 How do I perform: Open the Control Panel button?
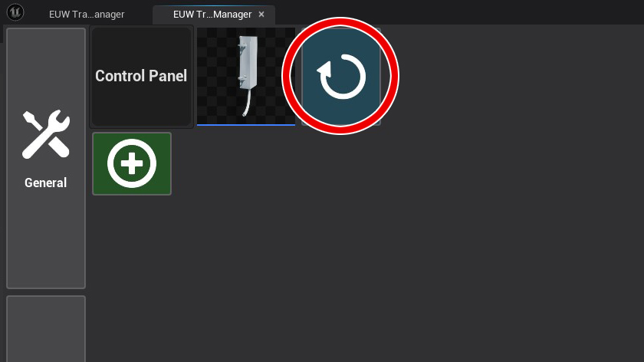141,77
